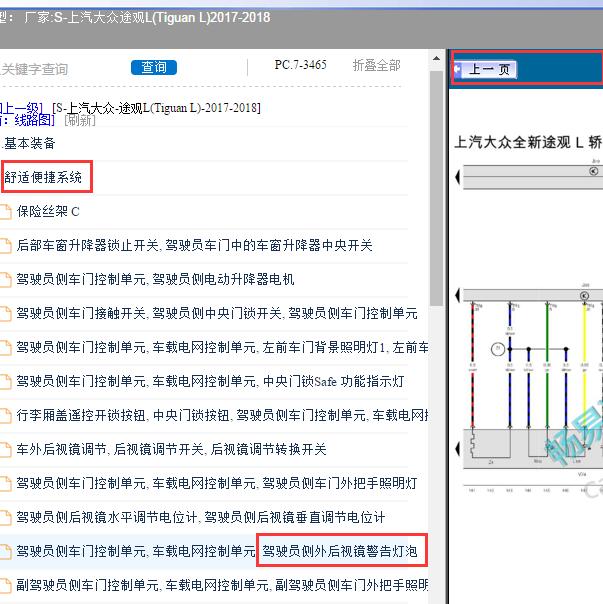Click top left arrow marker in wiring diagram

click(458, 178)
